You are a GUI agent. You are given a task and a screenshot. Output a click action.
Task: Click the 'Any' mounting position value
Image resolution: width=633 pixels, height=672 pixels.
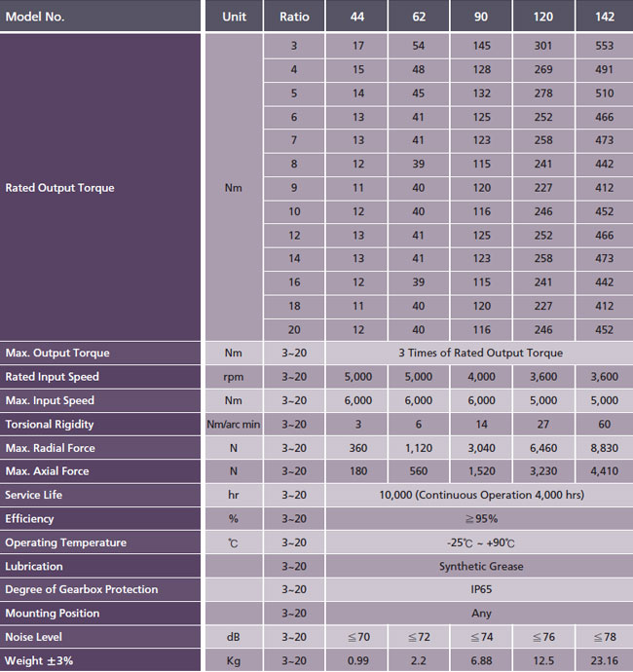click(479, 614)
